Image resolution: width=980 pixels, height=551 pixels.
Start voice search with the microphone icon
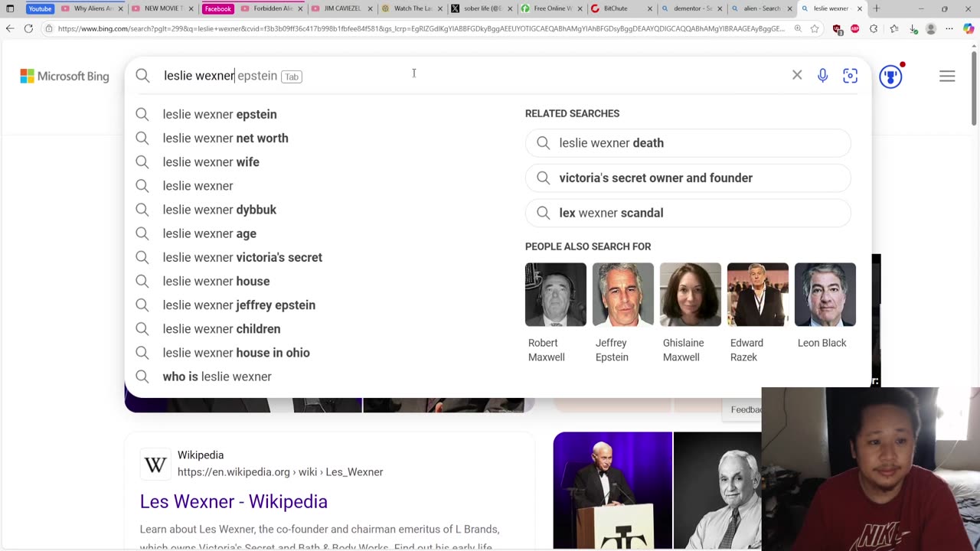[822, 76]
